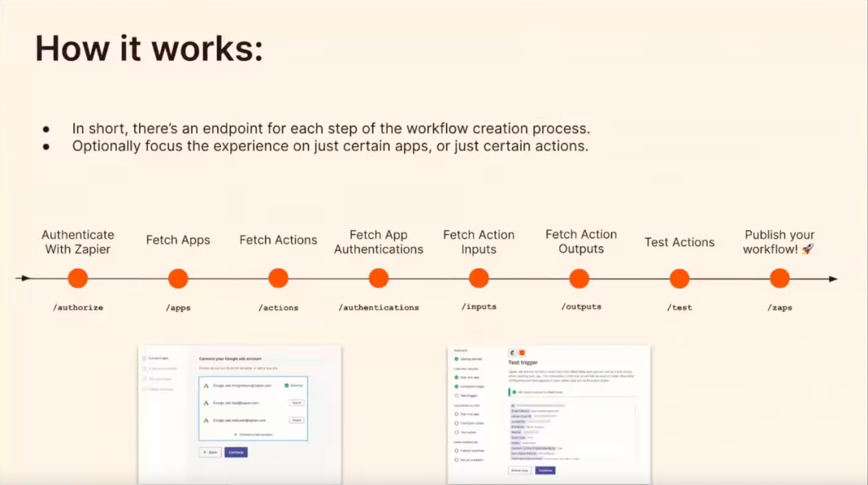Screen dimensions: 868x485
Task: Click the Select button for the third Google ads account
Action: click(x=297, y=420)
